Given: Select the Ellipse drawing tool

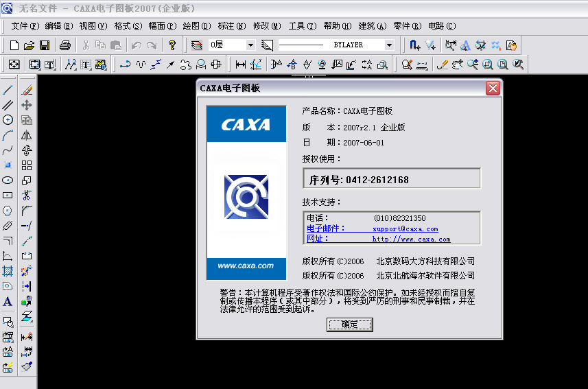Looking at the screenshot, I should pos(8,180).
